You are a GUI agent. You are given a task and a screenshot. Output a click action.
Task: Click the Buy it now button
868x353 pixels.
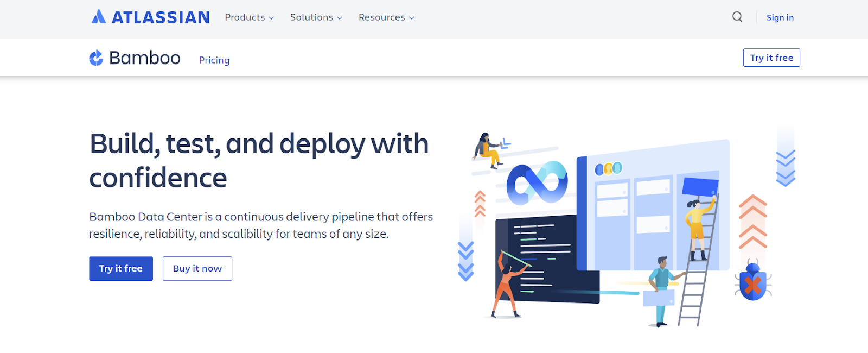[x=197, y=268]
